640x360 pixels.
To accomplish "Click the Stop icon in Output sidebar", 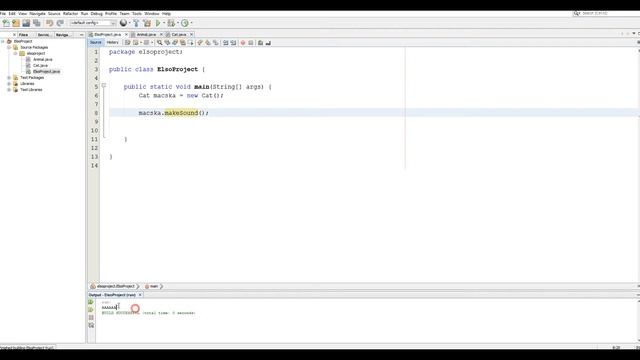I will pyautogui.click(x=91, y=318).
